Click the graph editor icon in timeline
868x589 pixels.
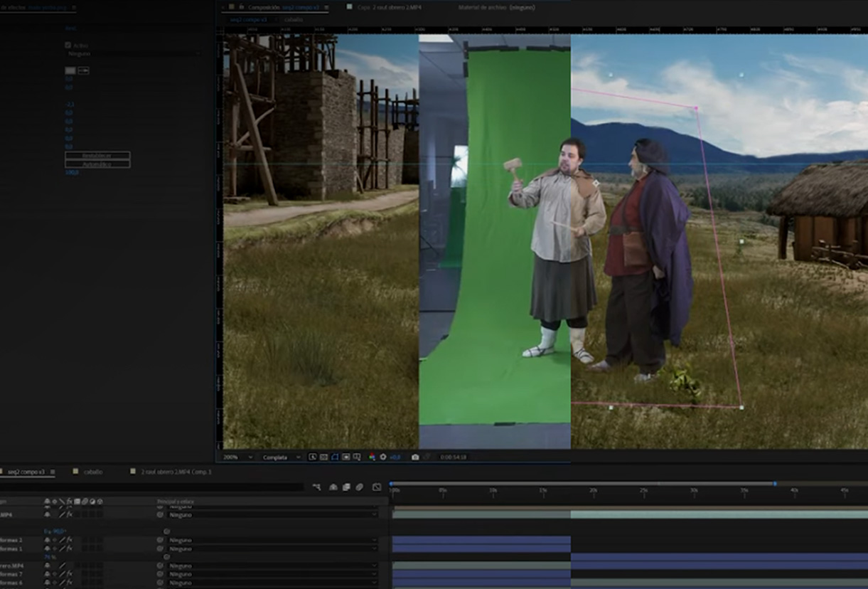point(377,487)
